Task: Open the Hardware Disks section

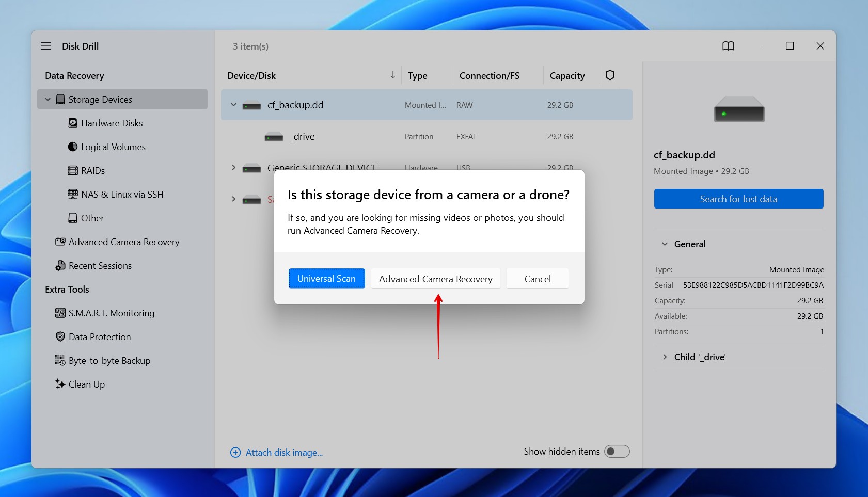Action: [x=112, y=123]
